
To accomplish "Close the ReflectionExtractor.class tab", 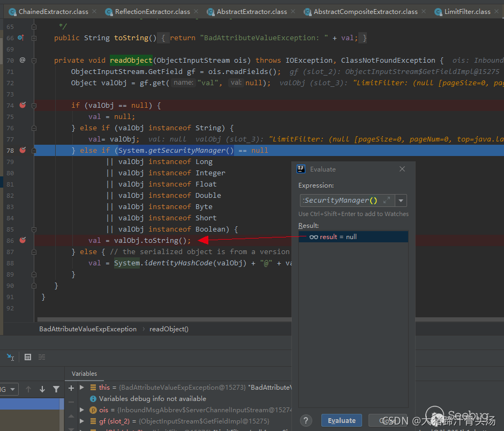I will [197, 11].
